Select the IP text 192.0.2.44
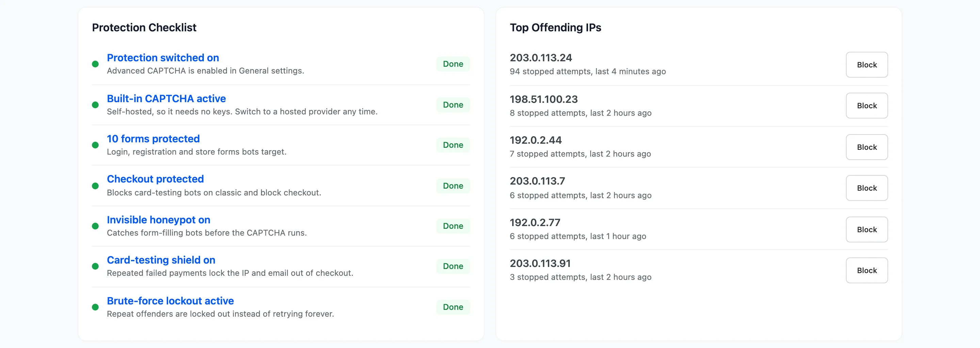Screen dimensions: 980x348 click(536, 140)
